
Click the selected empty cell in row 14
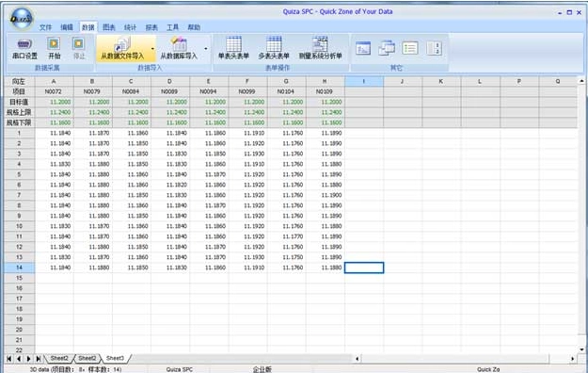[x=364, y=268]
